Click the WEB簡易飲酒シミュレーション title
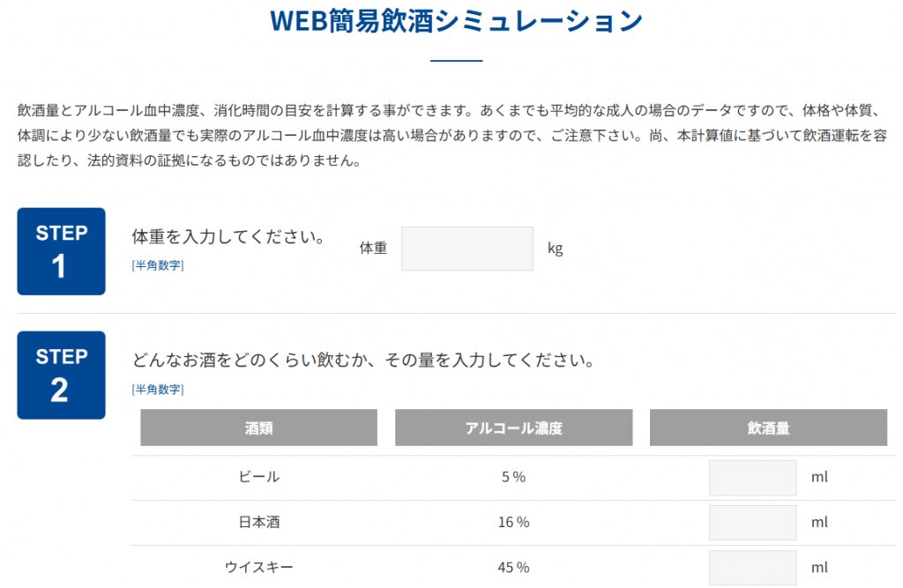The width and height of the screenshot is (903, 588). pos(456,21)
